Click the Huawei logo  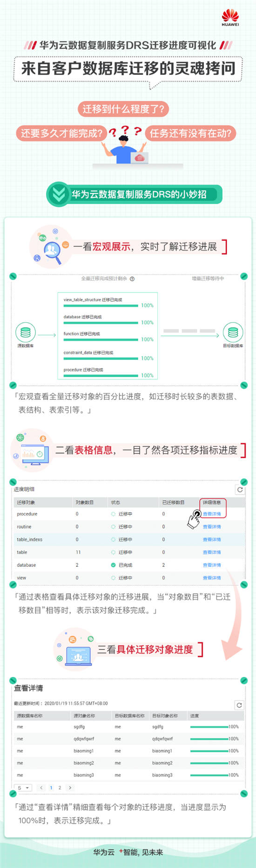pyautogui.click(x=230, y=18)
